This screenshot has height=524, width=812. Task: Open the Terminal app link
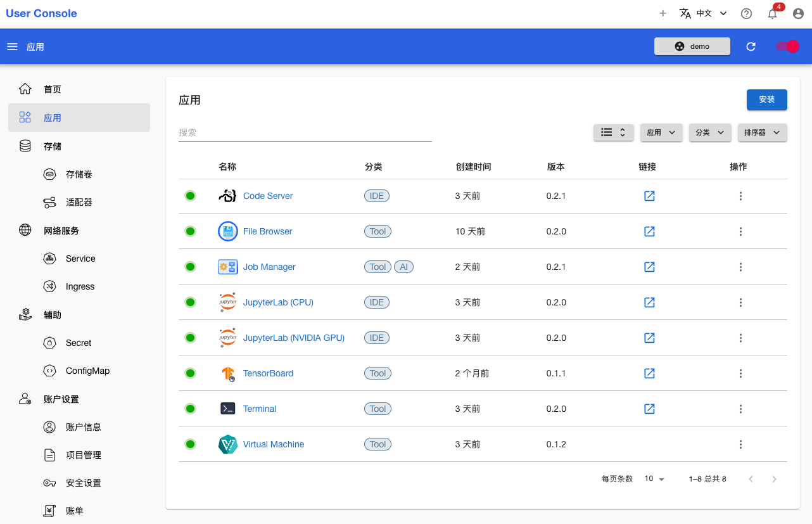point(260,409)
